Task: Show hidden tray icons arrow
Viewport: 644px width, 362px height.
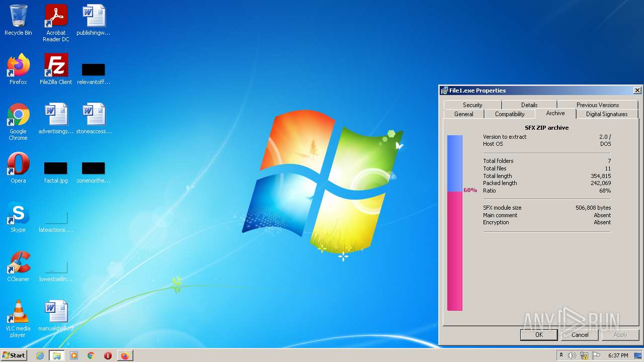Action: 561,355
